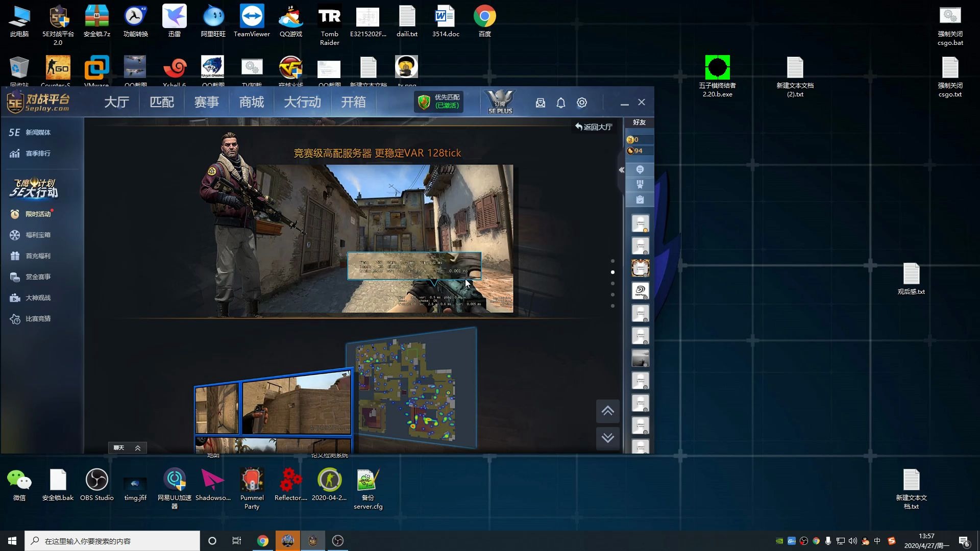Select the first carousel page dot
This screenshot has width=980, height=551.
tap(612, 261)
